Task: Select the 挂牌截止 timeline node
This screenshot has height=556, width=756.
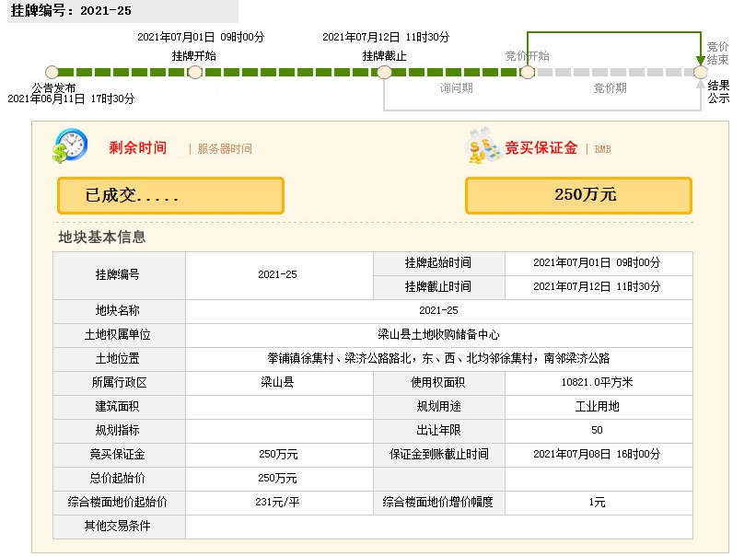Action: click(x=384, y=73)
